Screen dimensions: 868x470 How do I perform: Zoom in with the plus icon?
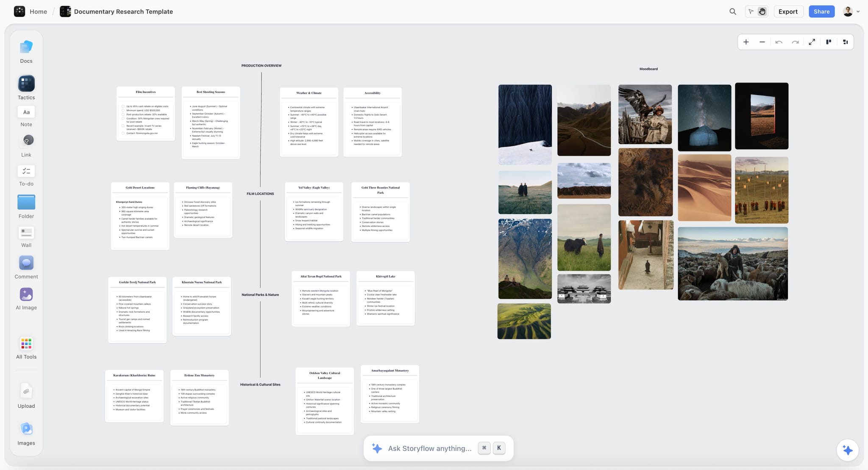[x=746, y=42]
